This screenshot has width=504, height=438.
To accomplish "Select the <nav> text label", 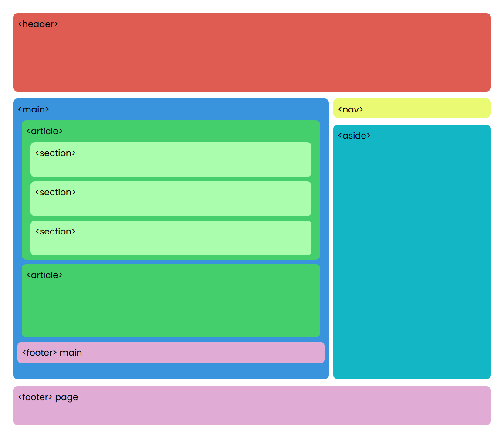I will pos(350,109).
